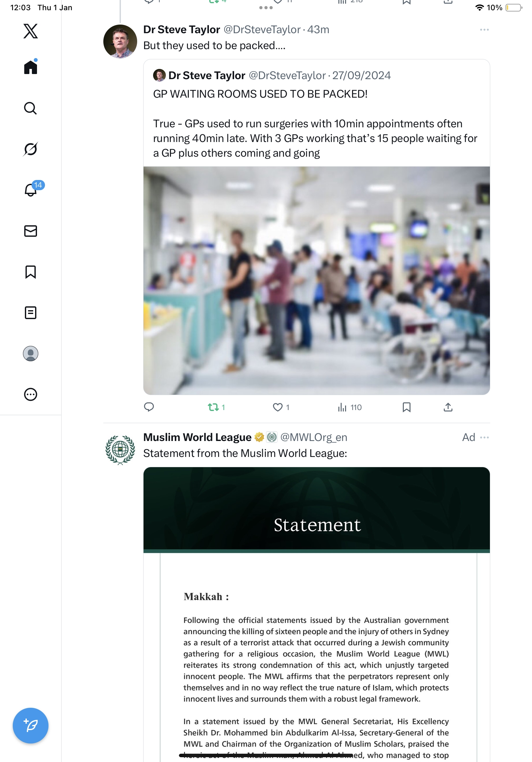Open the More circle menu in sidebar
The width and height of the screenshot is (532, 762).
(31, 394)
